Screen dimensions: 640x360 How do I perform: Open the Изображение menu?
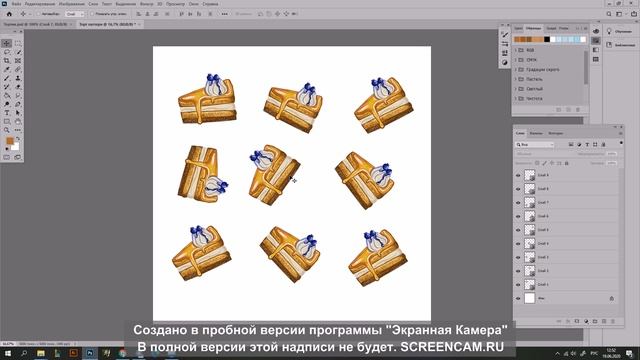(71, 4)
